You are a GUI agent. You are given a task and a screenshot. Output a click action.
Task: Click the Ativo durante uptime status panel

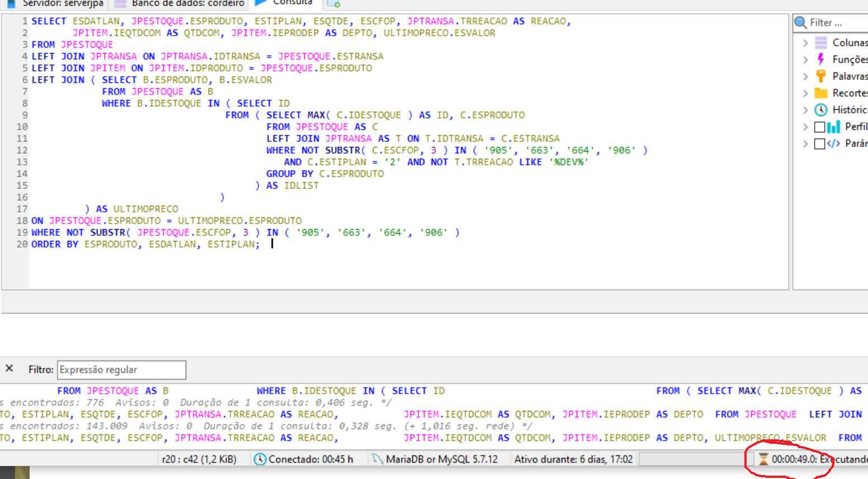573,459
